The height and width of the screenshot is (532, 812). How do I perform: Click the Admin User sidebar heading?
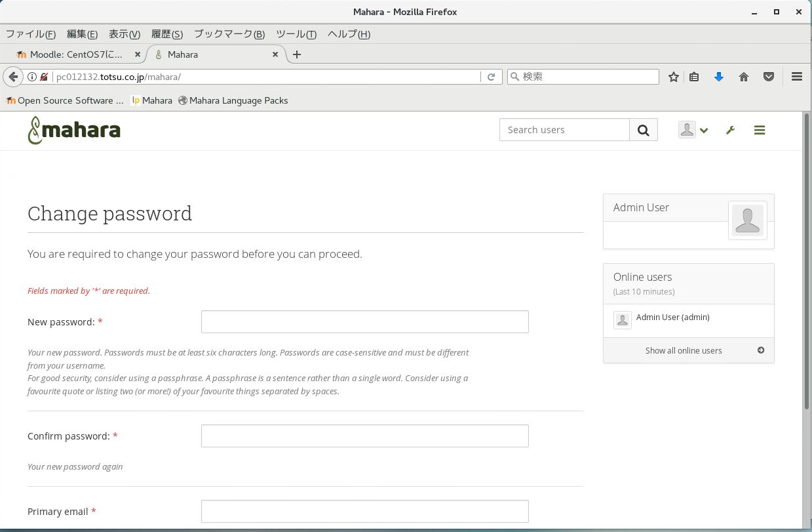[x=641, y=207]
